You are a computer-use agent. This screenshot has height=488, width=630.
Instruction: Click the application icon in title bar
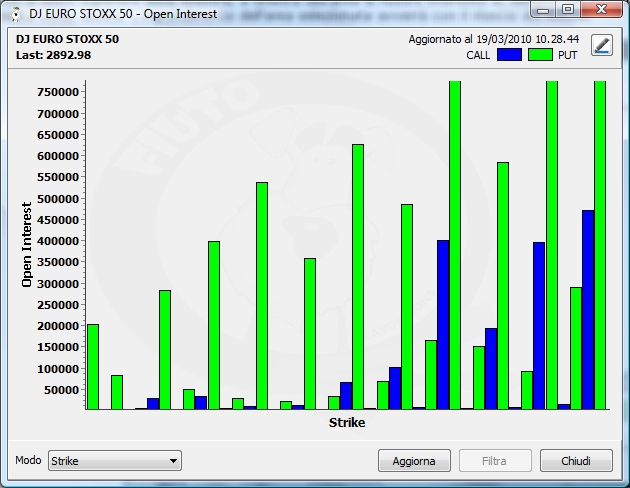coord(16,14)
